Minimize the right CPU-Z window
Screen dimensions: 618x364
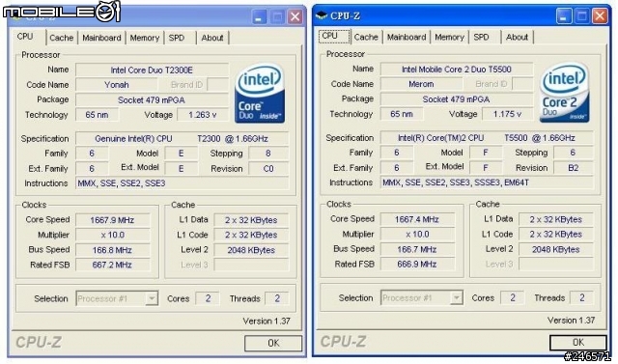click(564, 15)
